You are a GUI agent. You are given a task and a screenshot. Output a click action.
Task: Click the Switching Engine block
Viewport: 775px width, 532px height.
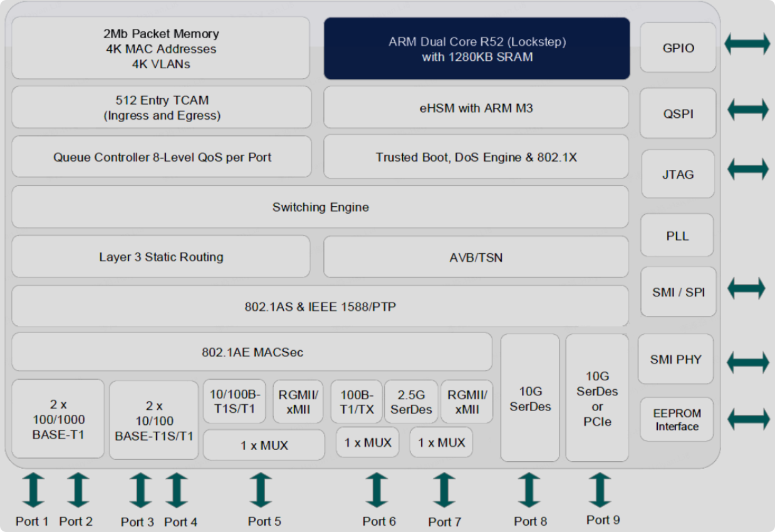pyautogui.click(x=320, y=207)
